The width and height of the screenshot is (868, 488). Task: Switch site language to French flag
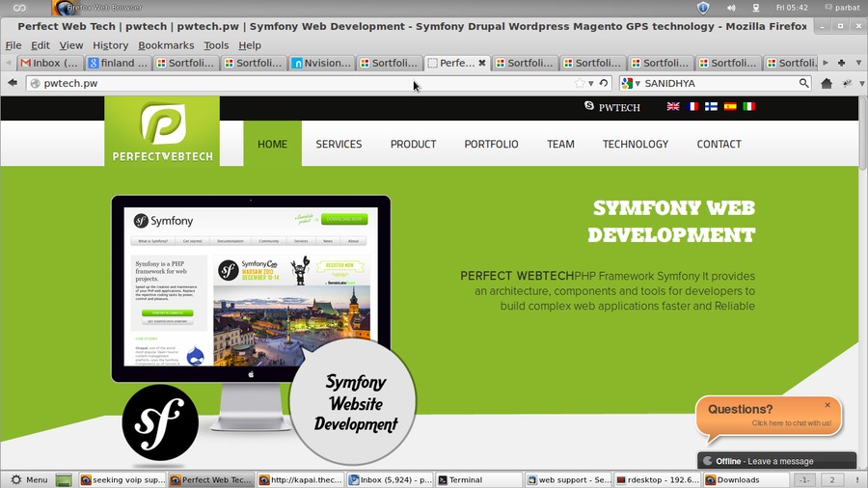[x=692, y=106]
